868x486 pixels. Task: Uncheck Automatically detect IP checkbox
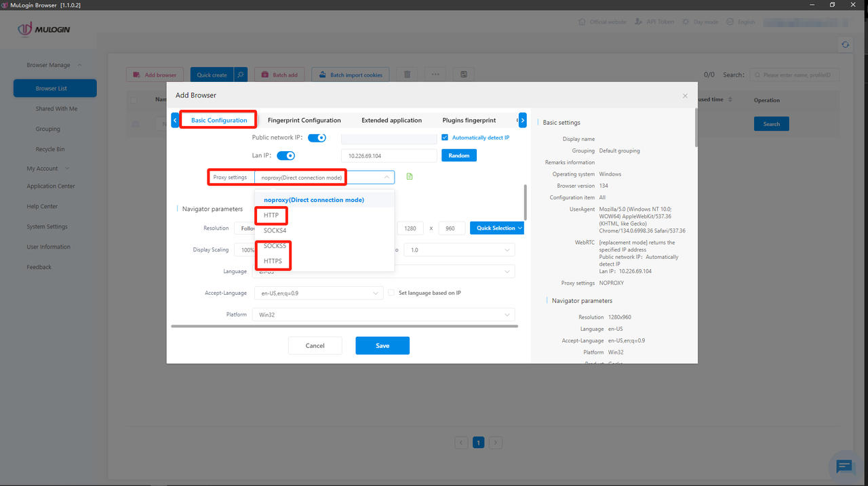point(445,138)
